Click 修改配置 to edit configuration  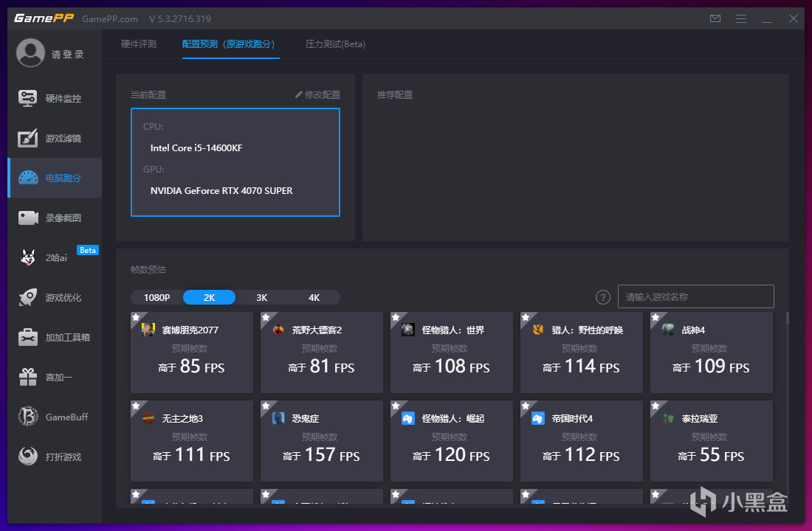[317, 94]
